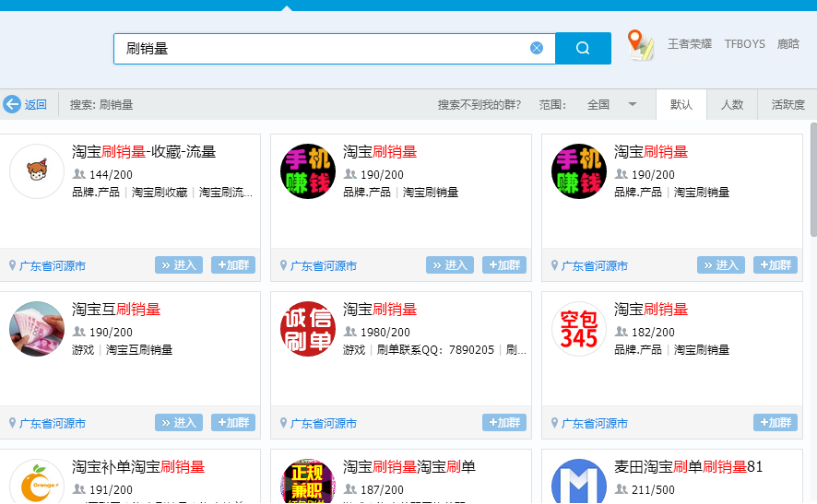
Task: Click 加群 on middle top-row 淘宝刷销量 card
Action: coord(504,265)
